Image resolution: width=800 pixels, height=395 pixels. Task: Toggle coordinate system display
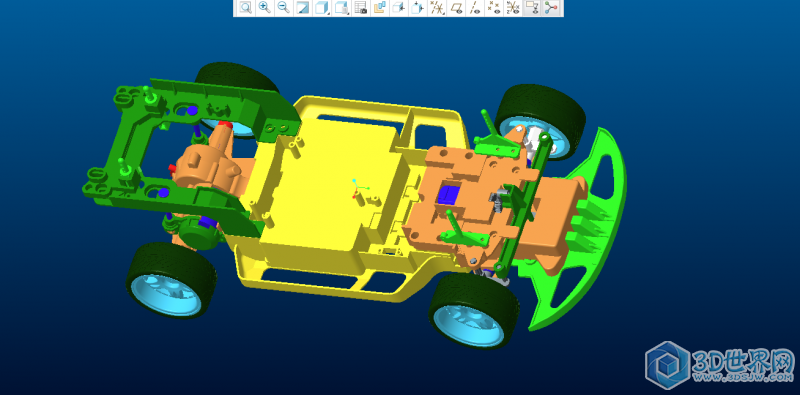click(513, 8)
